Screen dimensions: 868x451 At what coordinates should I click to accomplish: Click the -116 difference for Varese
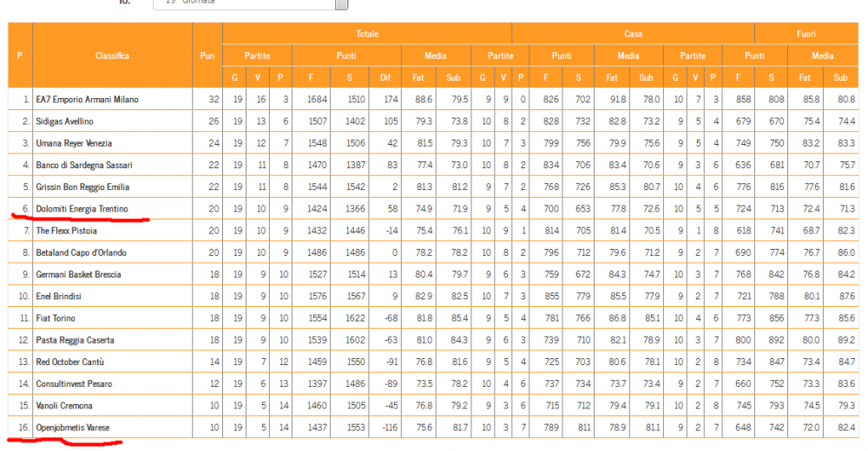(x=389, y=428)
